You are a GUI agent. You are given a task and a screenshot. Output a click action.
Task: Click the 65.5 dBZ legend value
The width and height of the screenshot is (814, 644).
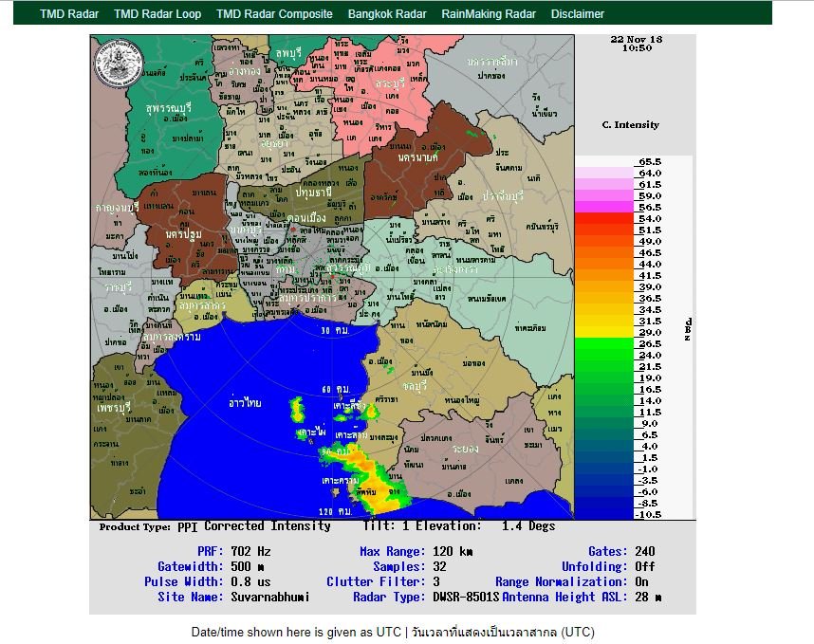coord(650,162)
